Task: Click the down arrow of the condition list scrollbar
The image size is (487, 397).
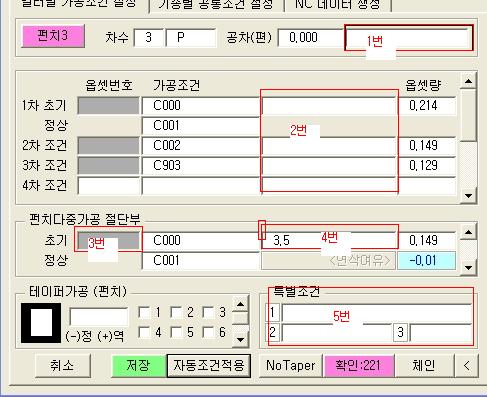Action: (468, 195)
